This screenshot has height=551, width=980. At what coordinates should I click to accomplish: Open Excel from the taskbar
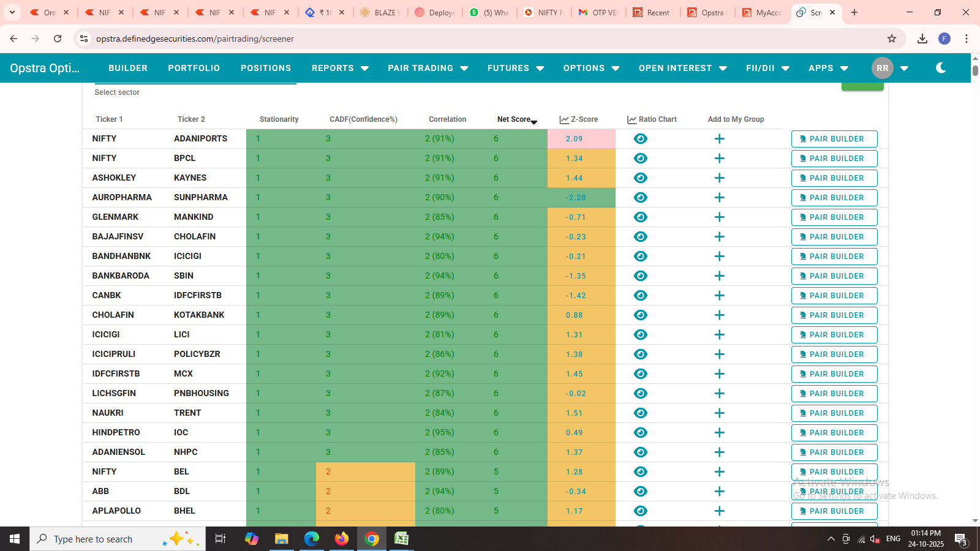pyautogui.click(x=401, y=539)
